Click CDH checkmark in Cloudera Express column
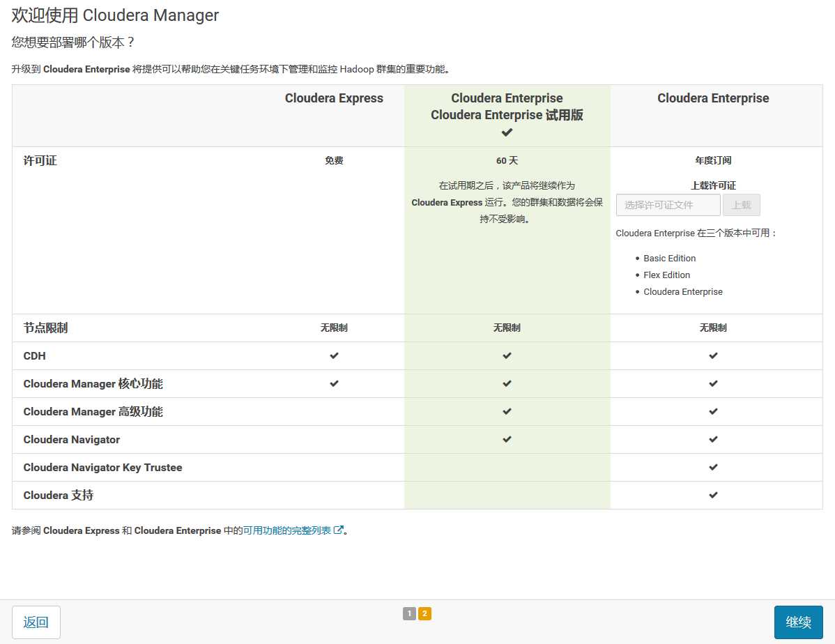The width and height of the screenshot is (835, 644). 334,355
